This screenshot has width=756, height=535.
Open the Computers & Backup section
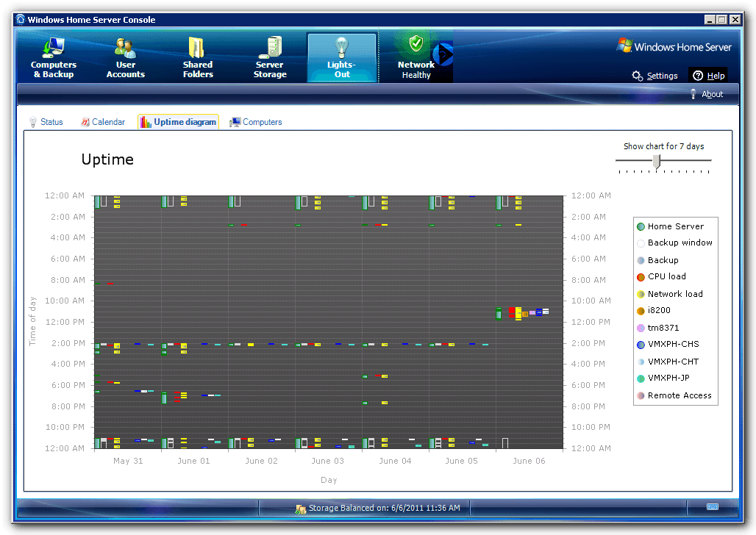coord(54,57)
